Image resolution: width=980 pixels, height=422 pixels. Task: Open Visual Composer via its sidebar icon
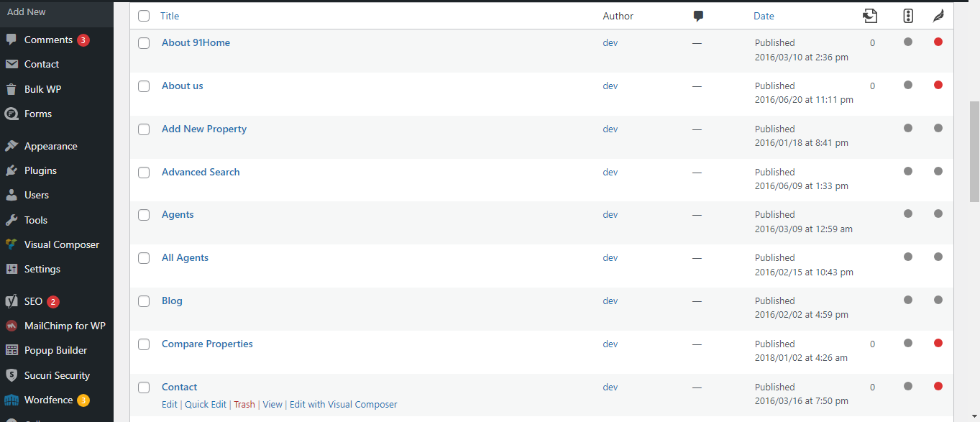(11, 244)
